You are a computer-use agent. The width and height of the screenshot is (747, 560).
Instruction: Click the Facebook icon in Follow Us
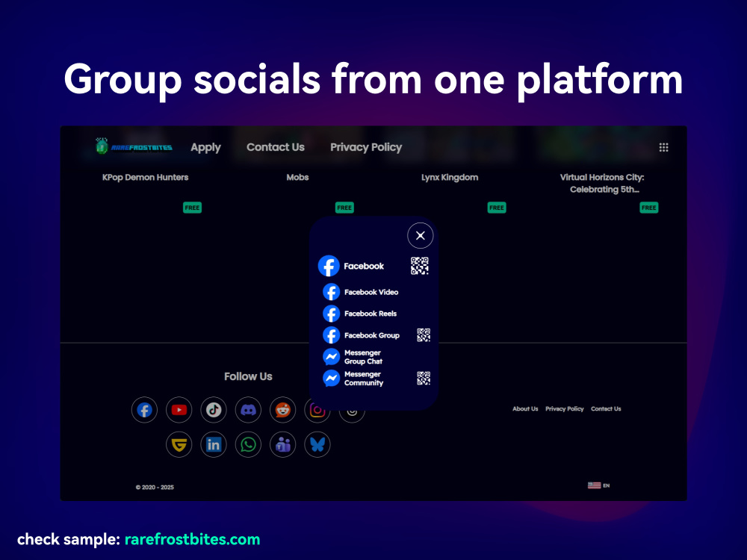144,410
